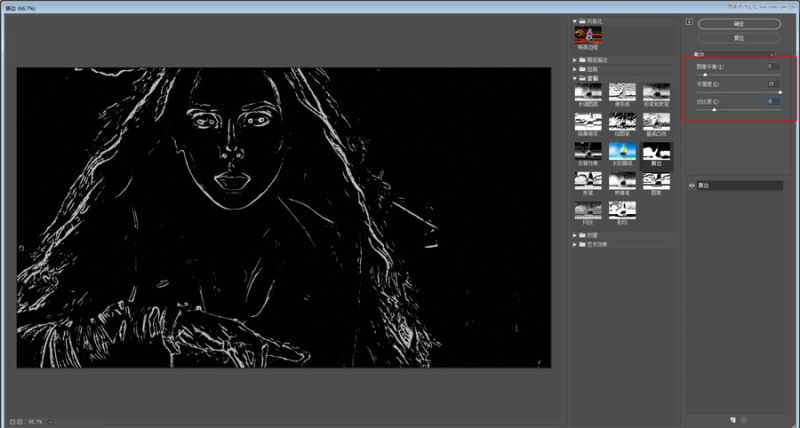Collapse the filter thumbnail panel with the arrow icon
Image resolution: width=800 pixels, height=428 pixels.
point(689,21)
